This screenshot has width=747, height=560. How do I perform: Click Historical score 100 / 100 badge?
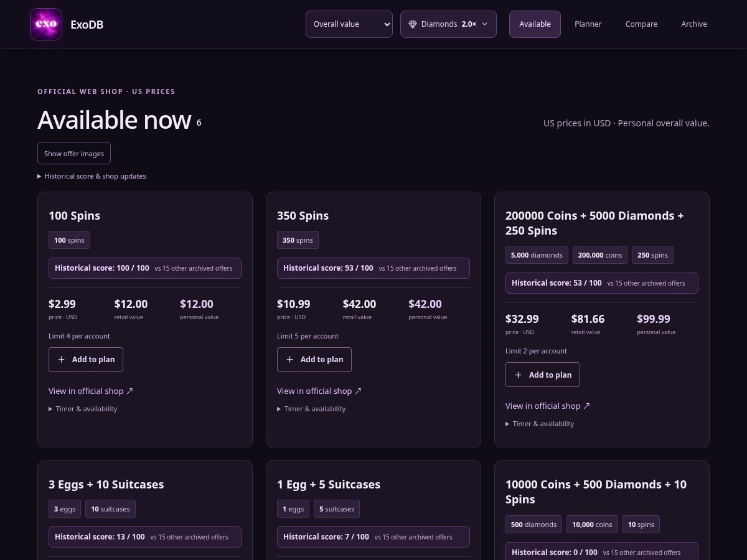(145, 268)
